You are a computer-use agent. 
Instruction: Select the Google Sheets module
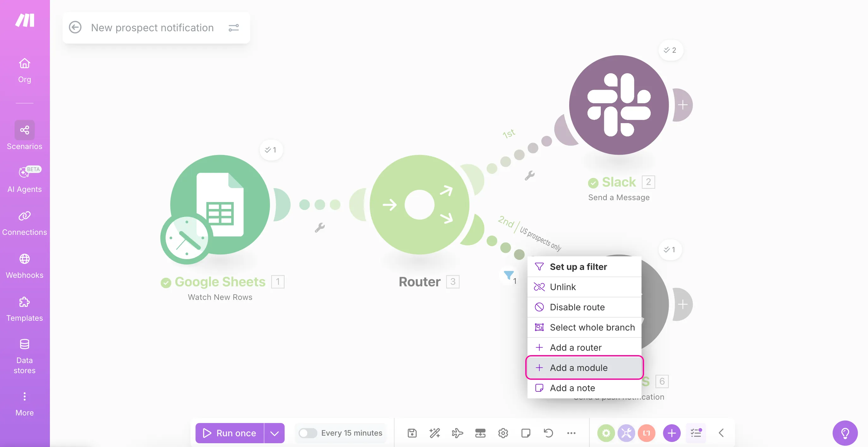pyautogui.click(x=220, y=205)
